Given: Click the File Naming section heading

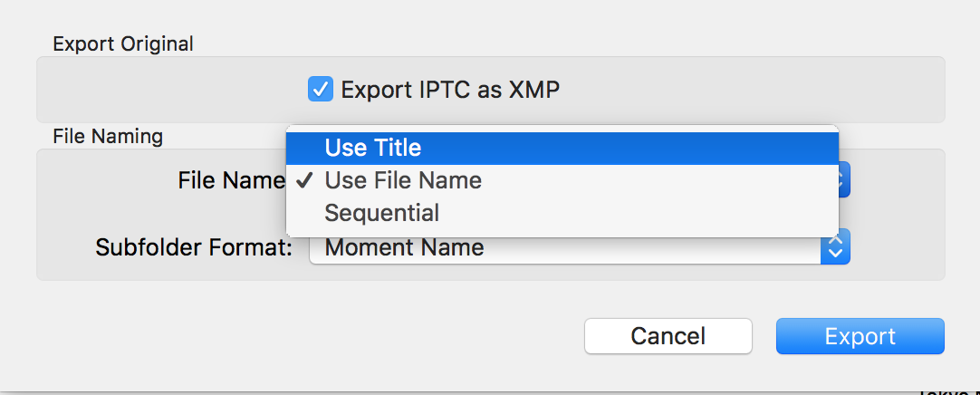Looking at the screenshot, I should (x=108, y=137).
